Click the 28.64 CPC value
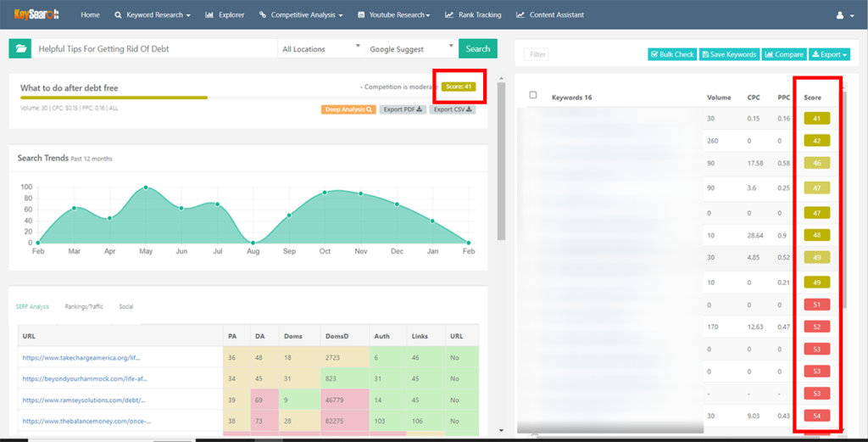The width and height of the screenshot is (868, 442). (x=755, y=235)
